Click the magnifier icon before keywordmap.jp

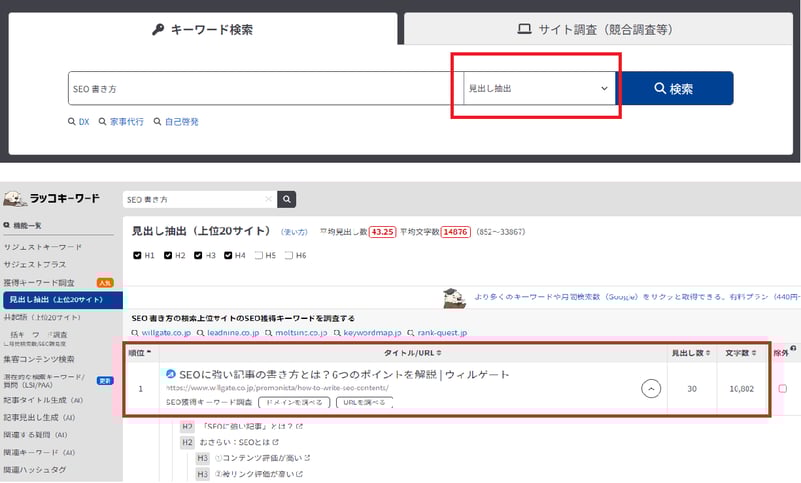pos(337,333)
